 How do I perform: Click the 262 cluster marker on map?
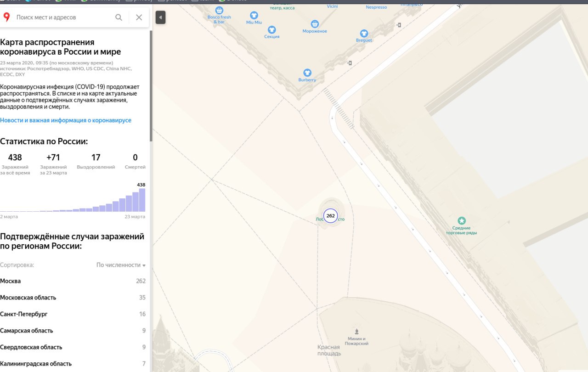[x=330, y=215]
